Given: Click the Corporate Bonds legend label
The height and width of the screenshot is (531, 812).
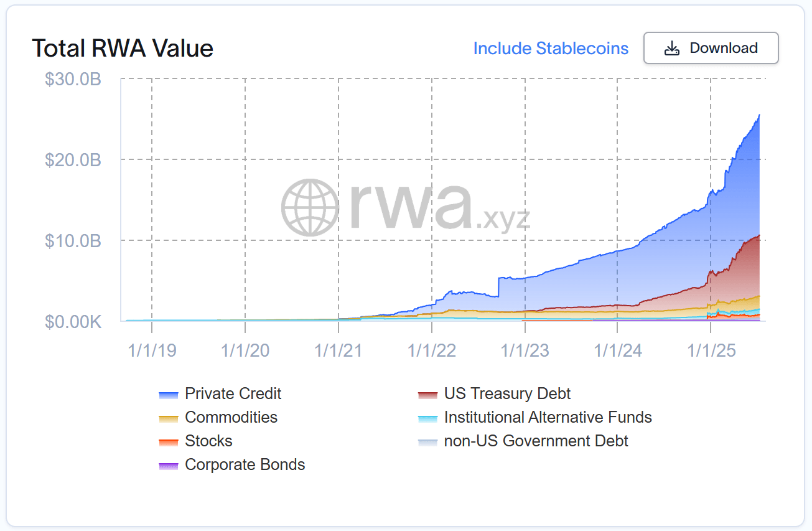Looking at the screenshot, I should (x=245, y=464).
